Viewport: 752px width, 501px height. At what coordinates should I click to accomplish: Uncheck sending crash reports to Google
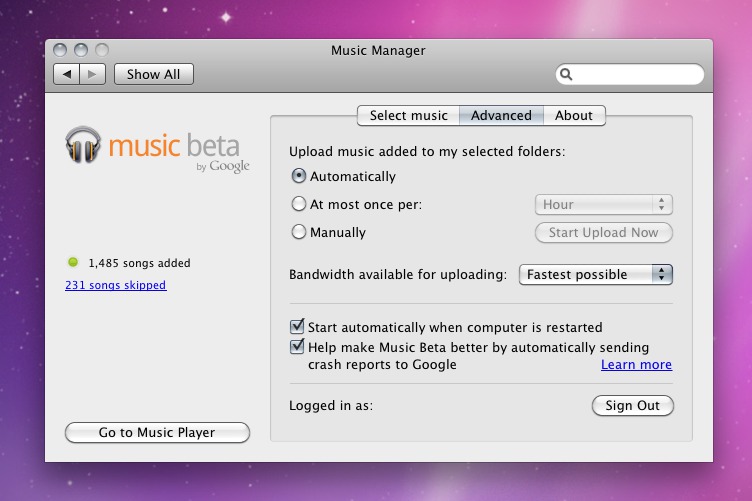(297, 346)
